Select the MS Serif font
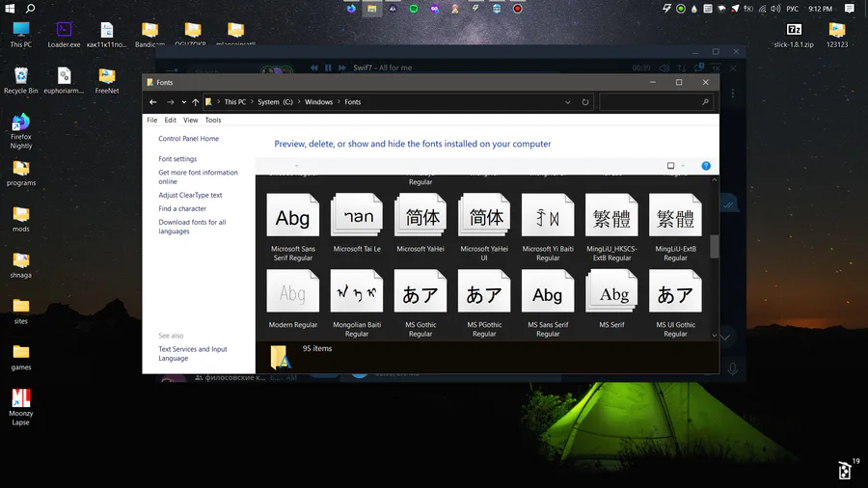The height and width of the screenshot is (488, 868). pyautogui.click(x=611, y=299)
